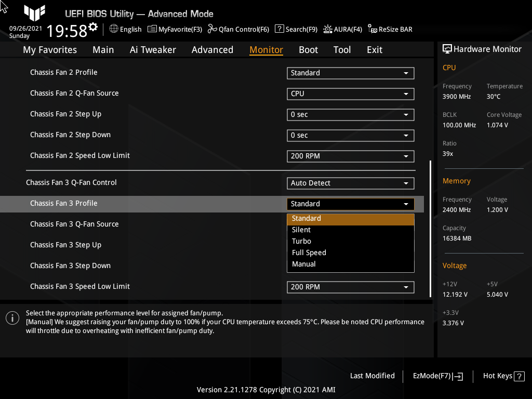Image resolution: width=532 pixels, height=399 pixels.
Task: Click the +12V reading 12.192 V
Action: pyautogui.click(x=455, y=295)
